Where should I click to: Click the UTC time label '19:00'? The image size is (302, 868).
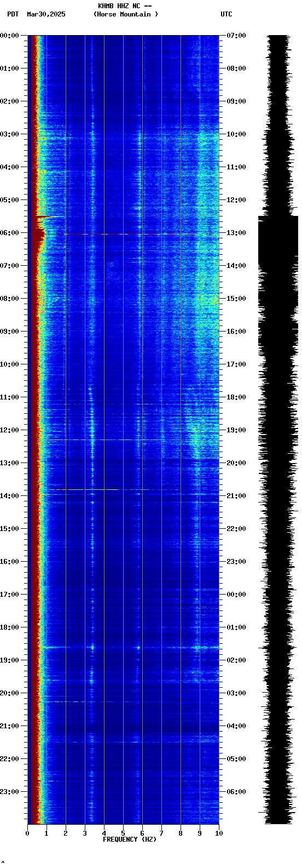tap(236, 430)
